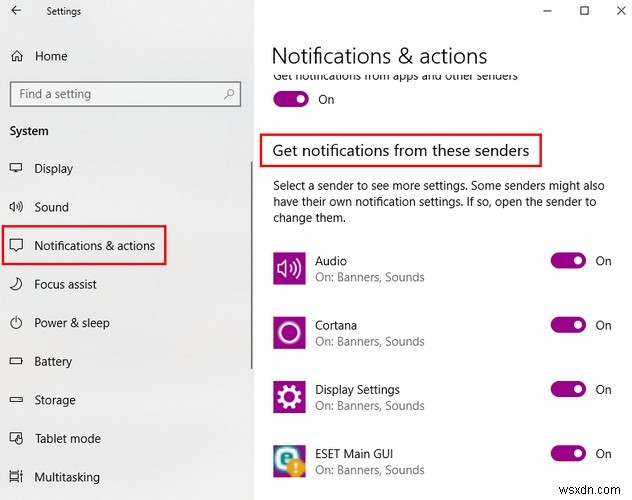
Task: Open Multitasking settings
Action: (67, 477)
